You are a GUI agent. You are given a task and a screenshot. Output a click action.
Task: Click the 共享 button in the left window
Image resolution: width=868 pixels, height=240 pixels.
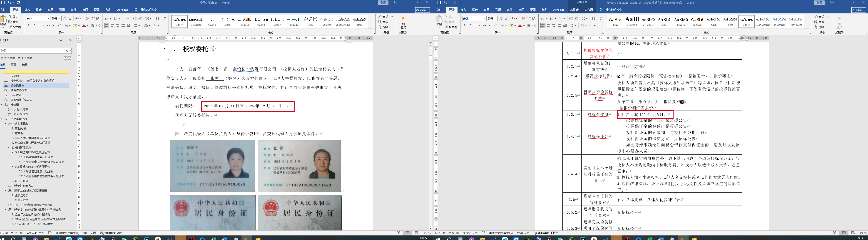[x=423, y=10]
